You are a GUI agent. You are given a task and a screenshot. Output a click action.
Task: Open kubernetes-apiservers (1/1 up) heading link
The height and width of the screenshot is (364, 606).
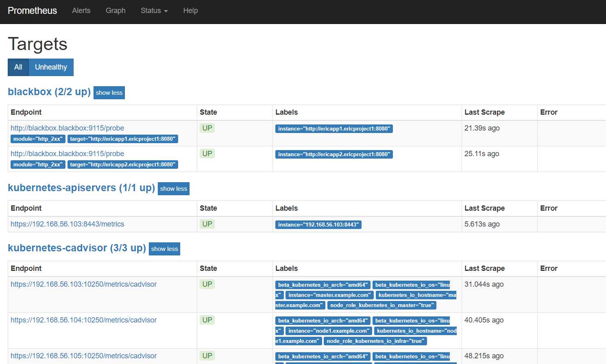(x=81, y=188)
